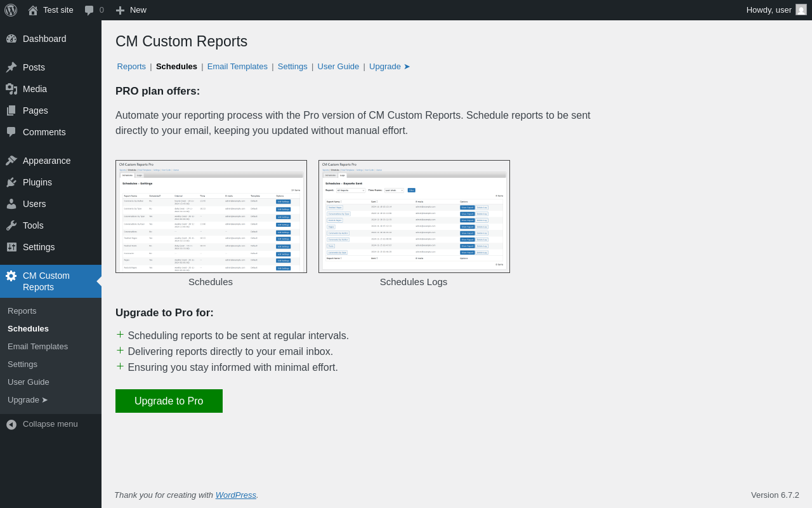Click the comments bubble icon in admin bar
This screenshot has width=812, height=508.
89,10
